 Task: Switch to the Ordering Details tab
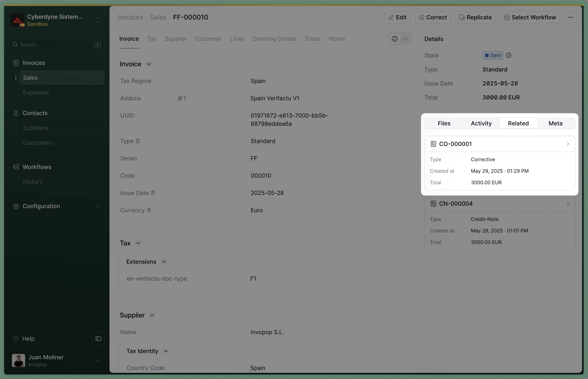pos(274,39)
